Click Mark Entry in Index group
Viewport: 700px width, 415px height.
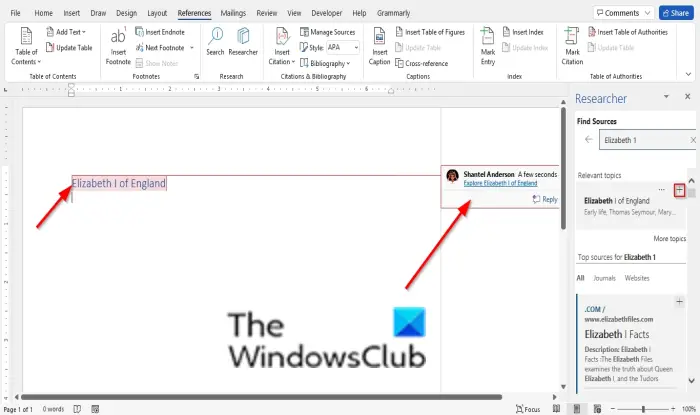[x=488, y=46]
